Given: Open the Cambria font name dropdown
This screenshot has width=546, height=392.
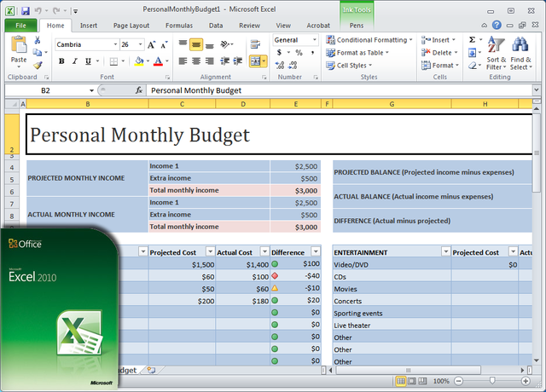Looking at the screenshot, I should (115, 44).
